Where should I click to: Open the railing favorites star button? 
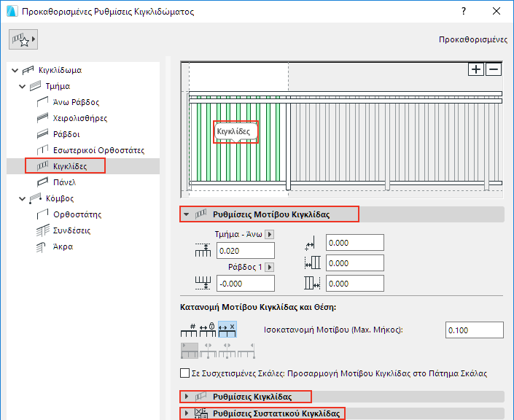pyautogui.click(x=23, y=39)
